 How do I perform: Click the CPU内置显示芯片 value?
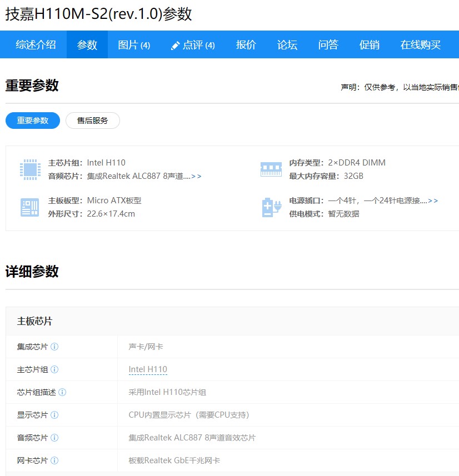point(189,415)
